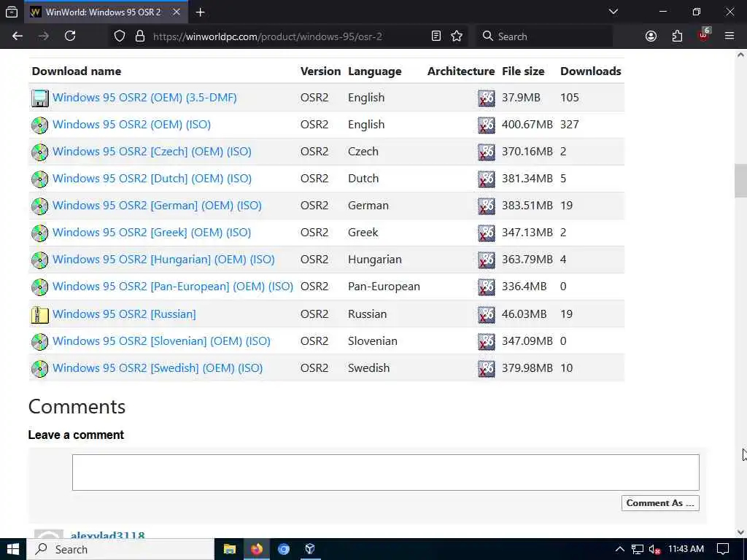This screenshot has height=560, width=747.
Task: Click the Firefox icon in the taskbar
Action: [x=257, y=550]
